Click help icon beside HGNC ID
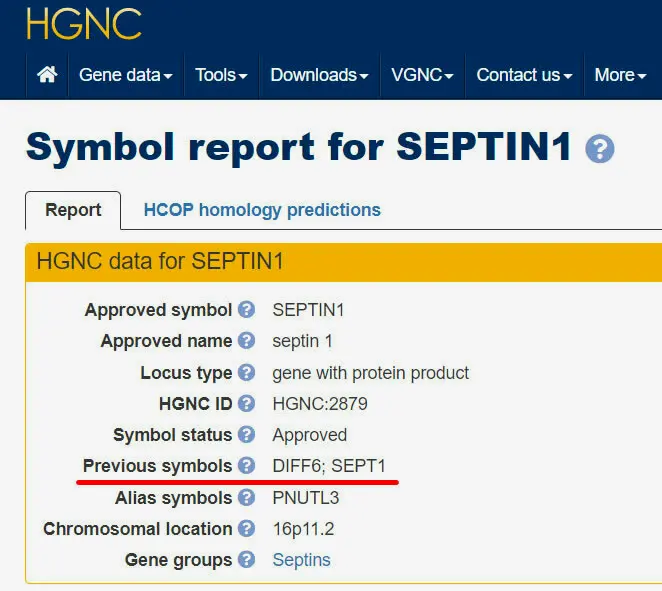Screen dimensions: 662x591 click(246, 403)
